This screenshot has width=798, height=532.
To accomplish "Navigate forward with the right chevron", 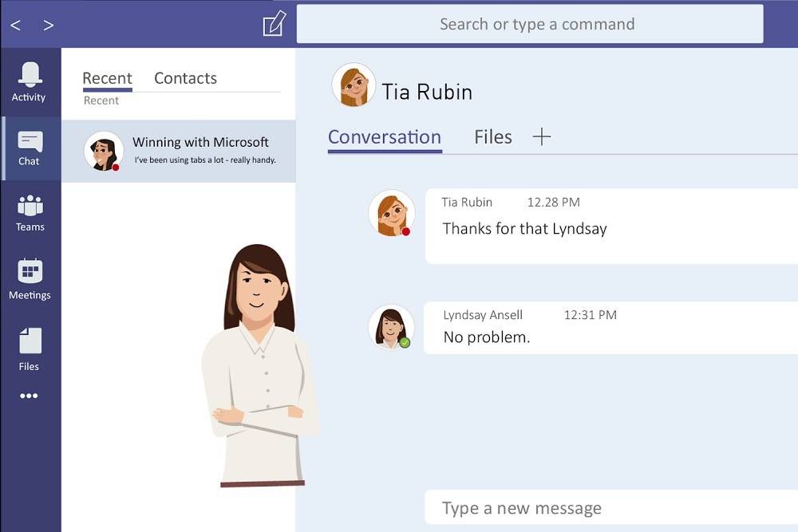I will [x=48, y=25].
